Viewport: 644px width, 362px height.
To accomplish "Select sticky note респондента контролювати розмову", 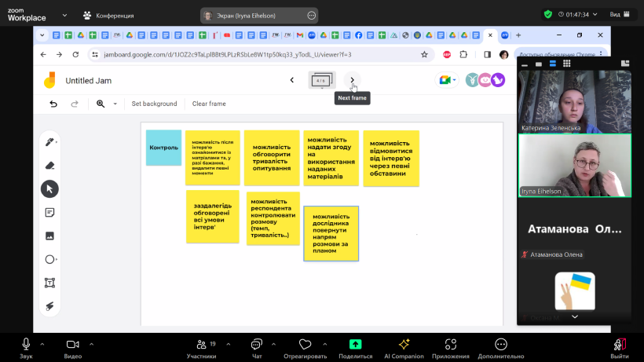I will click(x=273, y=218).
